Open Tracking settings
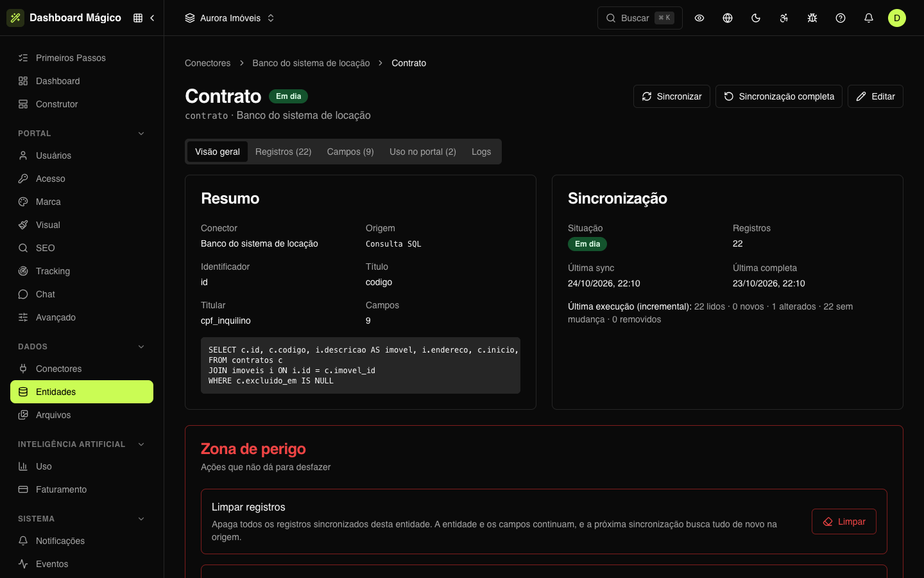The image size is (924, 578). click(x=81, y=271)
